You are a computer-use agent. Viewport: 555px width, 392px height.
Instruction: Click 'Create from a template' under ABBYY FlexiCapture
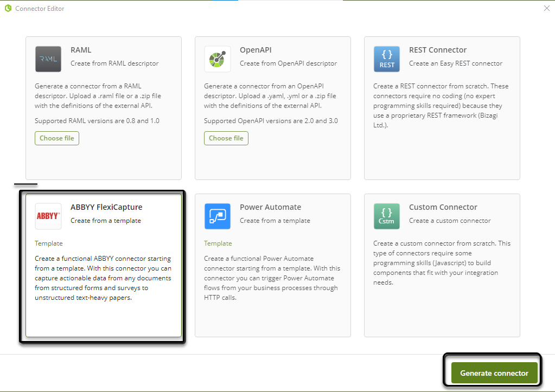105,221
